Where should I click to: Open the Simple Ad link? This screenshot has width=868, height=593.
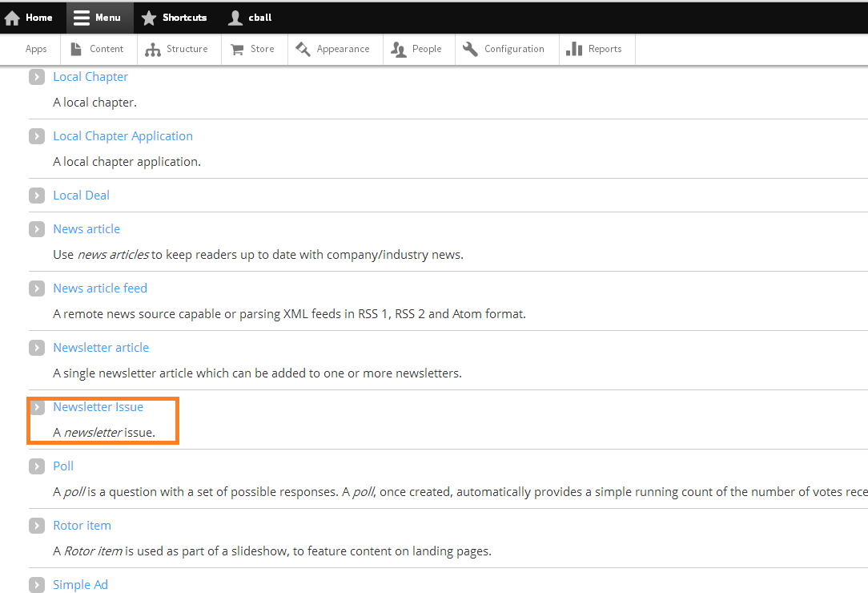(80, 585)
